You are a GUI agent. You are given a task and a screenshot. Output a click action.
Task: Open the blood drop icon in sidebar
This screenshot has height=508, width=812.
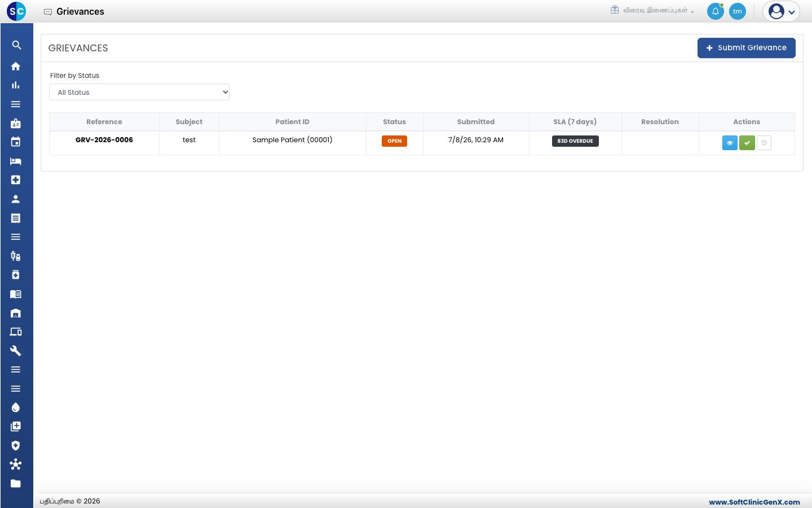(16, 408)
